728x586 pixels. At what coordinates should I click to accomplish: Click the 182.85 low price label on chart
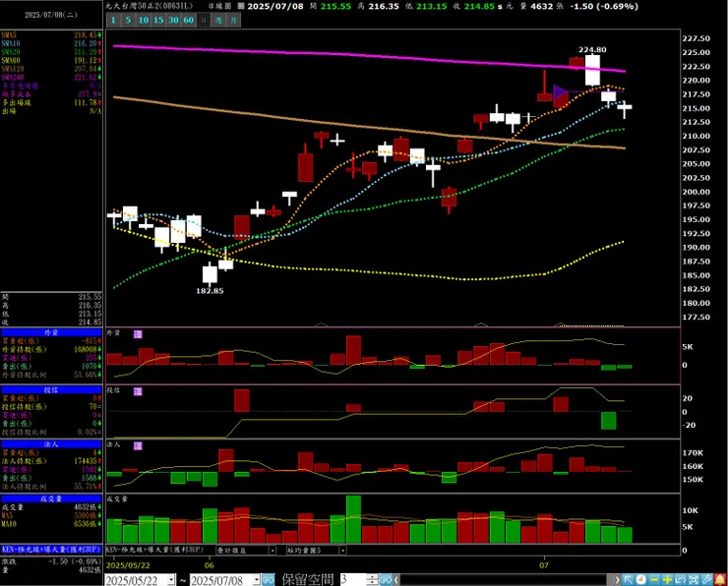click(x=210, y=291)
